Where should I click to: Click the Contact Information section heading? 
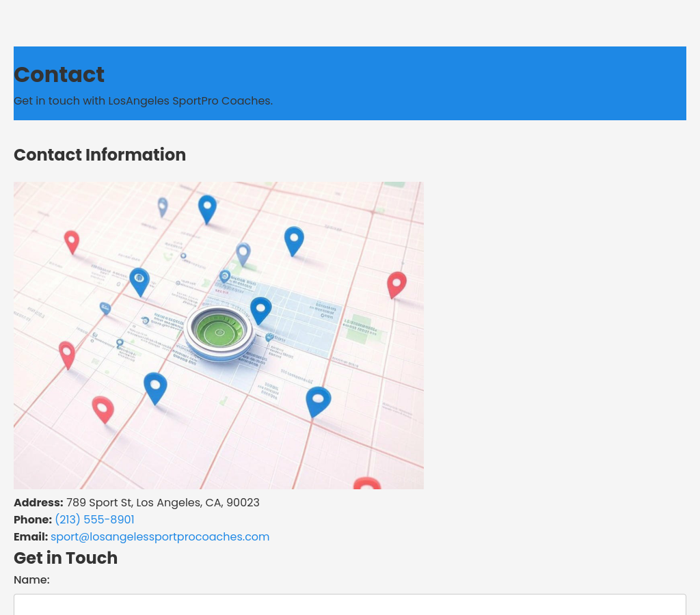[x=100, y=155]
